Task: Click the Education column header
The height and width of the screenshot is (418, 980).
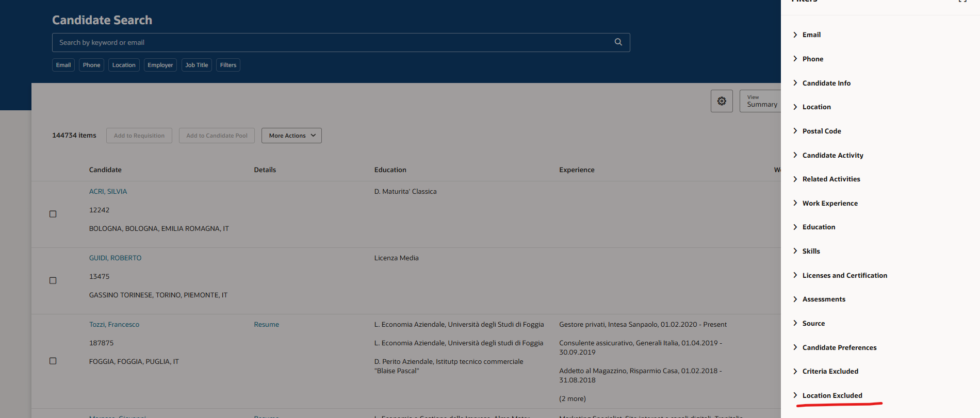Action: [390, 170]
